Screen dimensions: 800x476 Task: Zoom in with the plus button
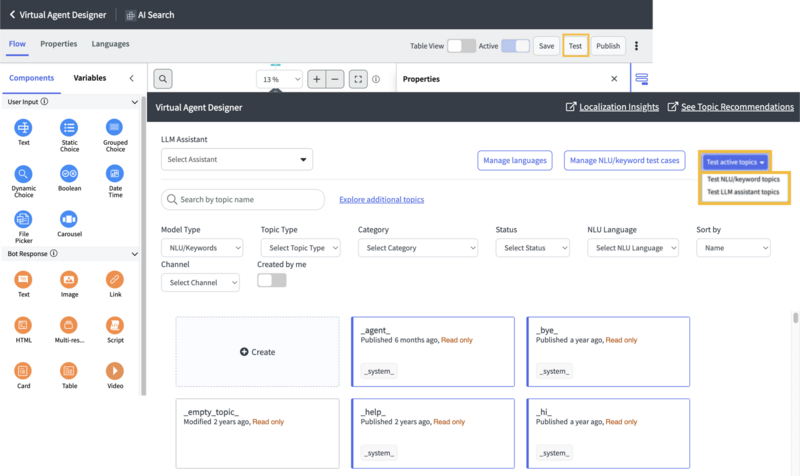[x=317, y=79]
